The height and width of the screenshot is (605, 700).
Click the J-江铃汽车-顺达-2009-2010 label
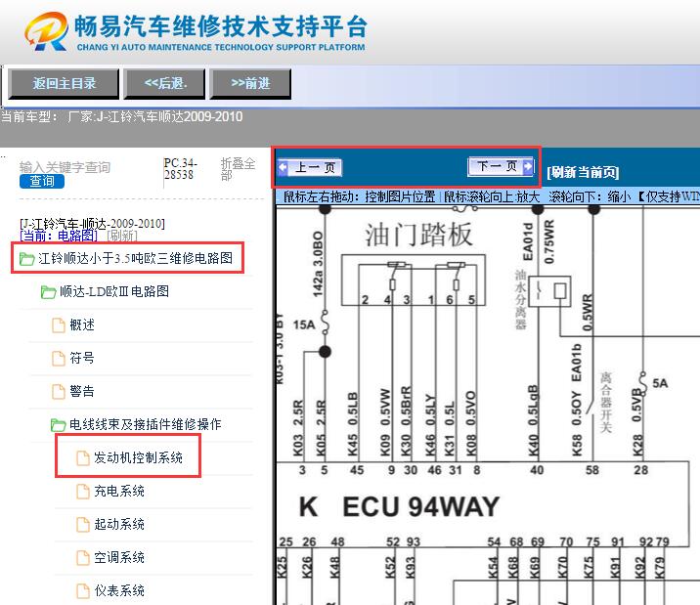93,224
